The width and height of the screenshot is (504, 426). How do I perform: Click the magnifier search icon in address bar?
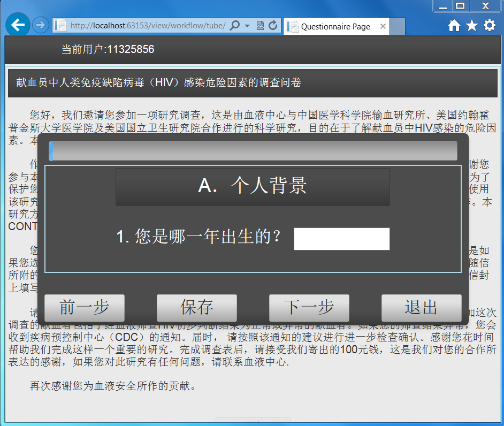tap(234, 26)
